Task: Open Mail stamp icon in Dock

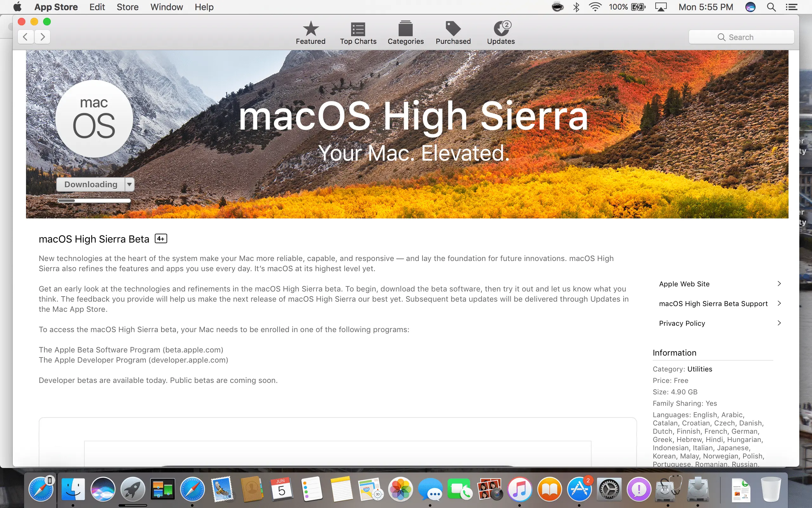Action: click(x=222, y=489)
